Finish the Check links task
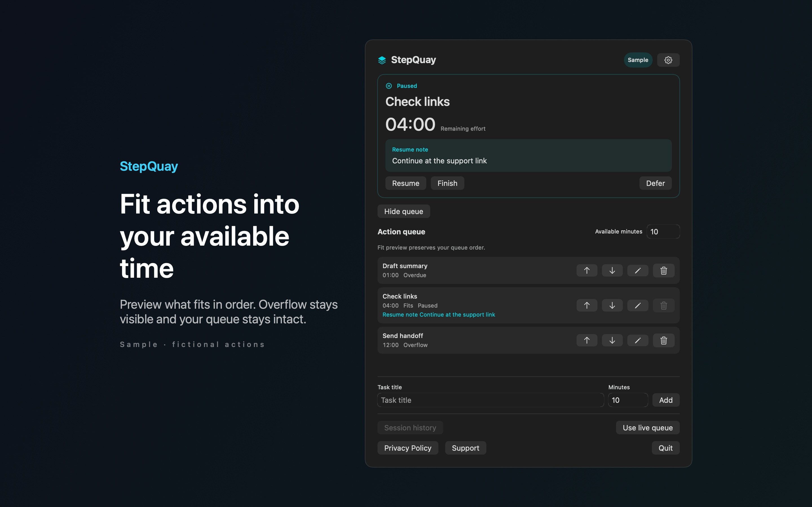Image resolution: width=812 pixels, height=507 pixels. pyautogui.click(x=447, y=183)
